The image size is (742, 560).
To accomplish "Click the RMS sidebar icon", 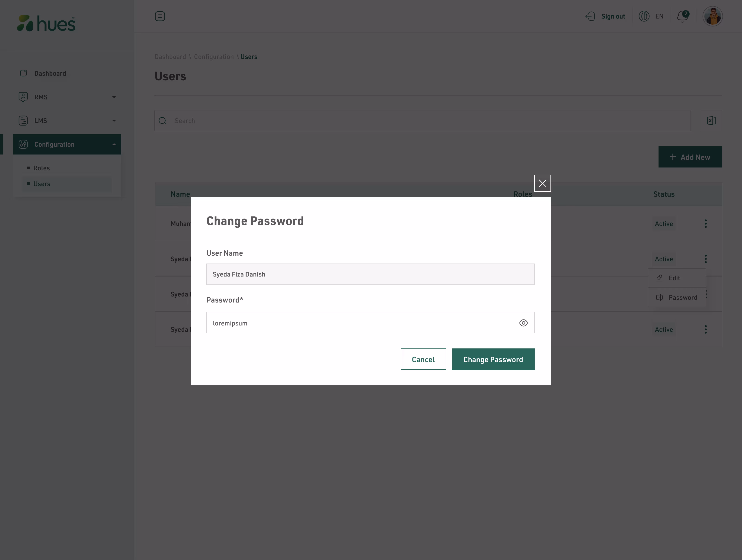I will 23,97.
